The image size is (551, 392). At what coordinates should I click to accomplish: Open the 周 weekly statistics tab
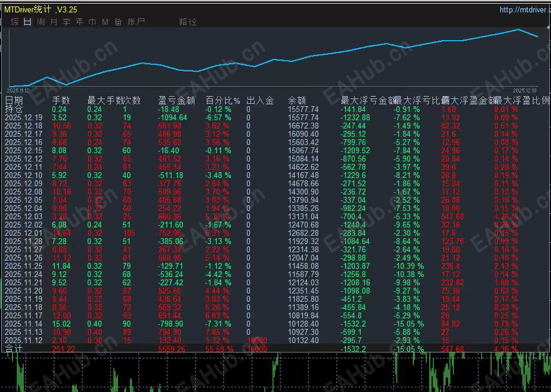click(41, 22)
